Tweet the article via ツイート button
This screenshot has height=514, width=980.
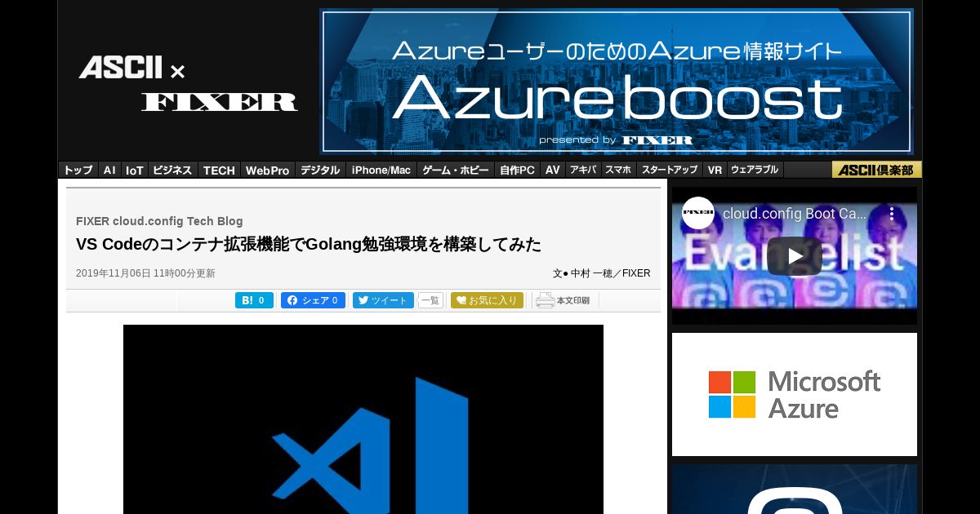pos(383,300)
